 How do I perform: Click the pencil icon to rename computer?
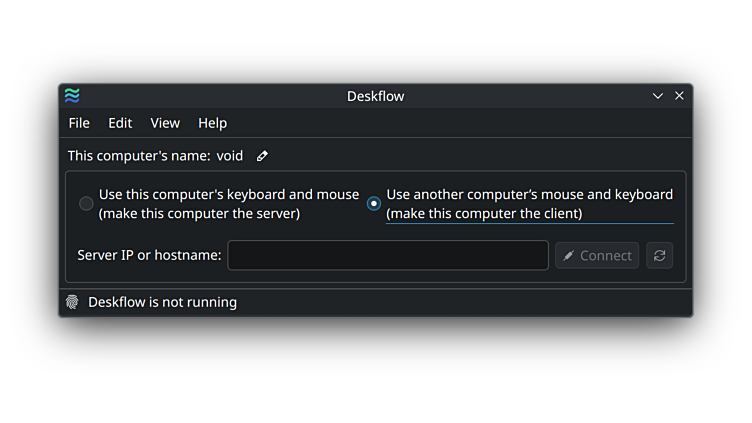pyautogui.click(x=262, y=156)
